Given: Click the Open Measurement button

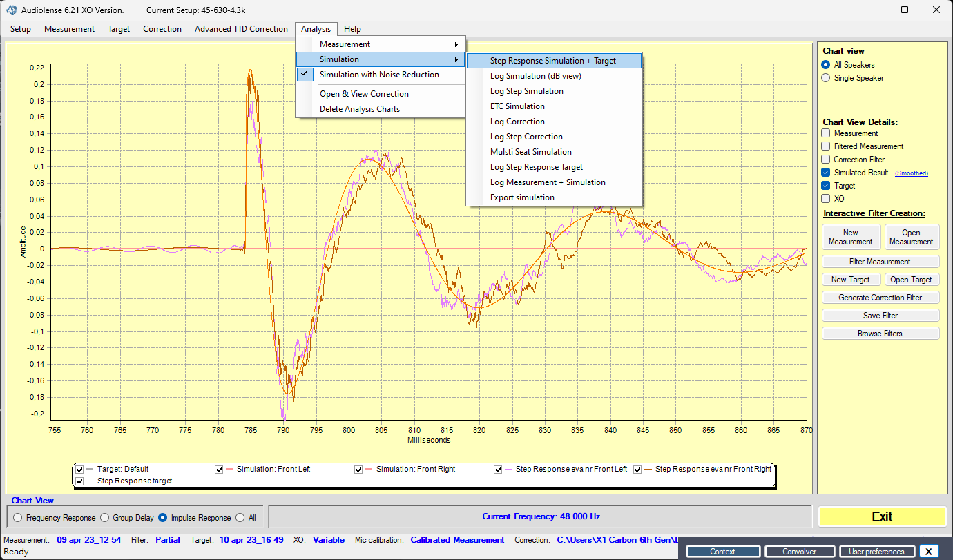Looking at the screenshot, I should tap(912, 238).
